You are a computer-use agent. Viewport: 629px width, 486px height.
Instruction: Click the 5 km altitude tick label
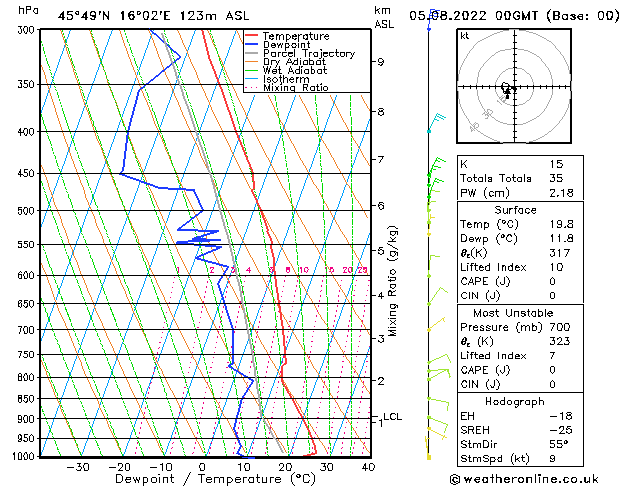pos(380,251)
